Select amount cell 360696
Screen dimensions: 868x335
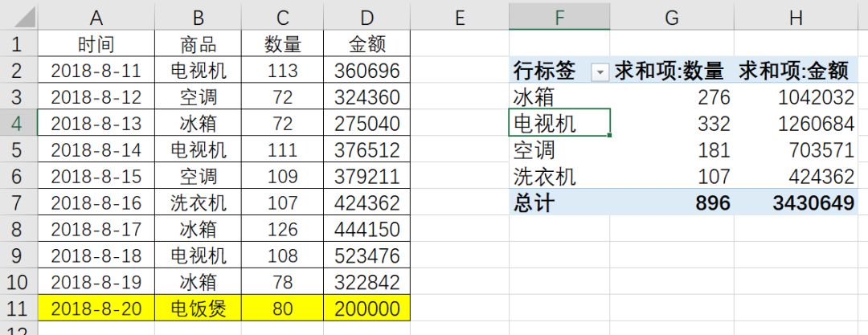[366, 71]
